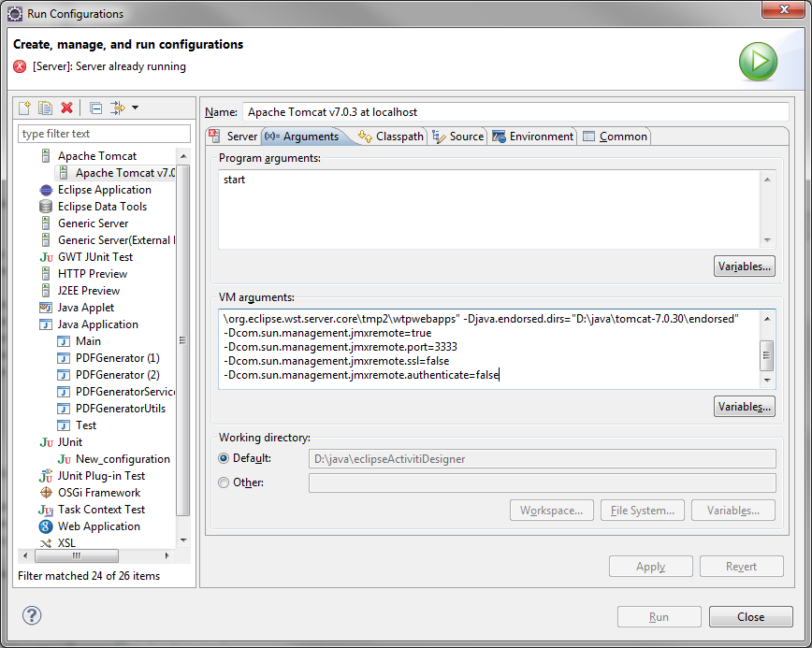Image resolution: width=812 pixels, height=648 pixels.
Task: Click the JUnit Plug-in Test icon
Action: tap(46, 476)
